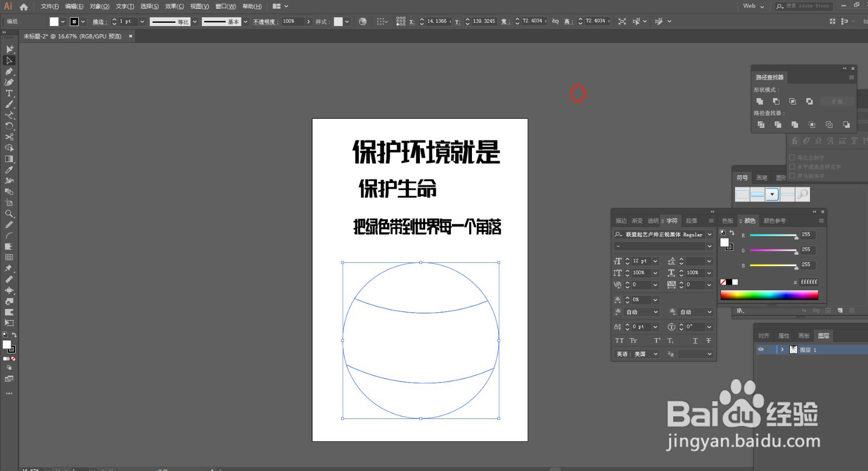Open the 窗口(W) menu
Viewport: 868px width, 471px height.
226,7
